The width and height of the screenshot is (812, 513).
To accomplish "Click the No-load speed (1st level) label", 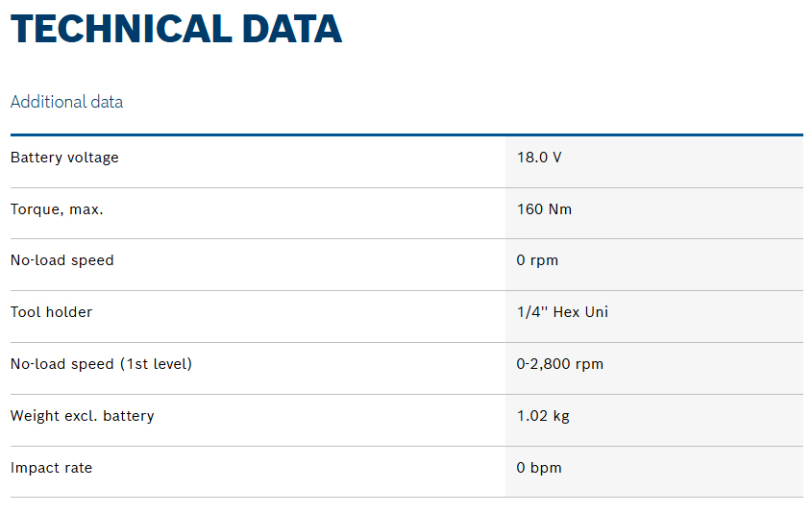I will click(x=101, y=364).
